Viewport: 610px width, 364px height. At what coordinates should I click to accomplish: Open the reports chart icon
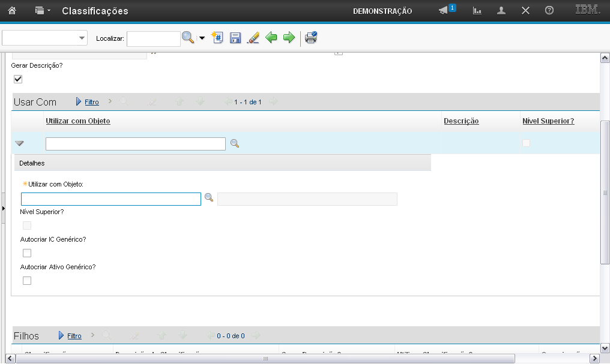(x=477, y=11)
